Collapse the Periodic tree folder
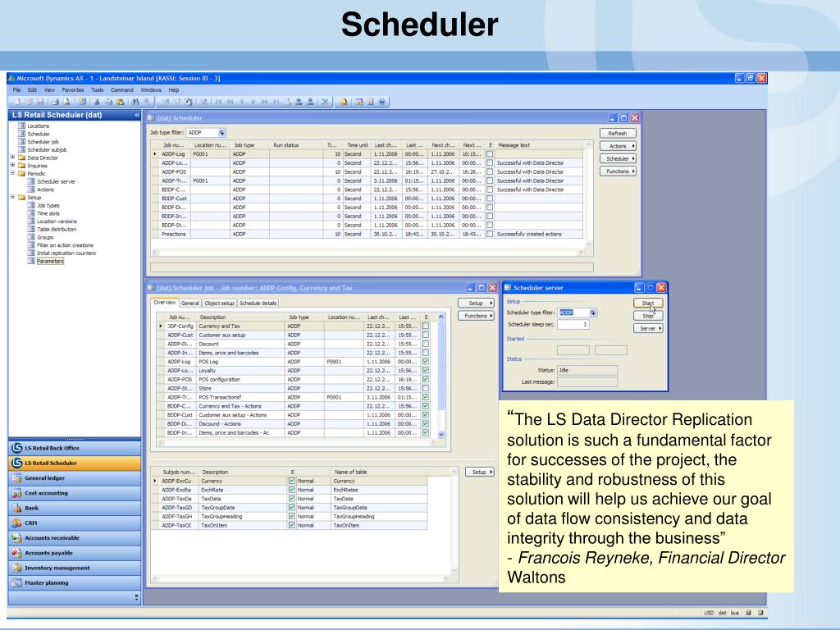Image resolution: width=840 pixels, height=630 pixels. [12, 174]
